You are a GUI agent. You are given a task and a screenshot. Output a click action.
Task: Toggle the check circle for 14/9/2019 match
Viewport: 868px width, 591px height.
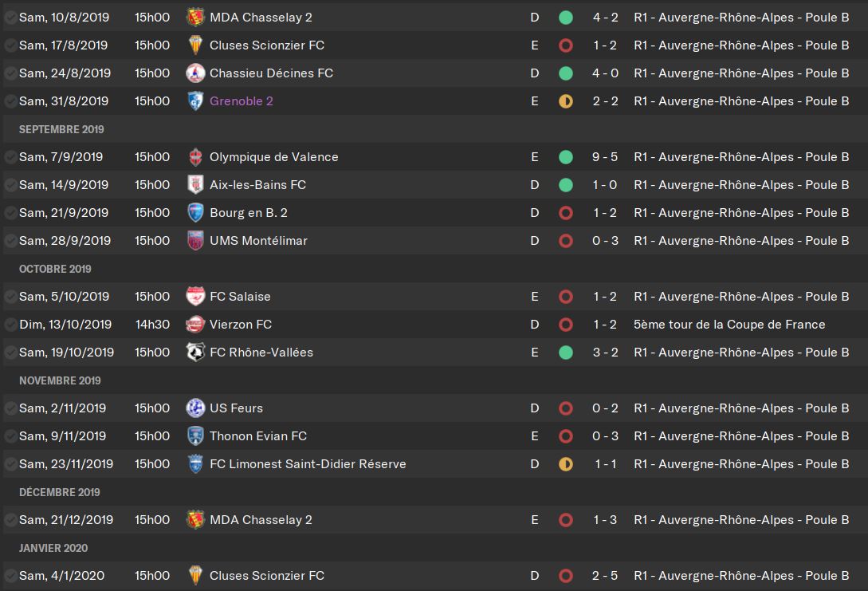pos(10,185)
